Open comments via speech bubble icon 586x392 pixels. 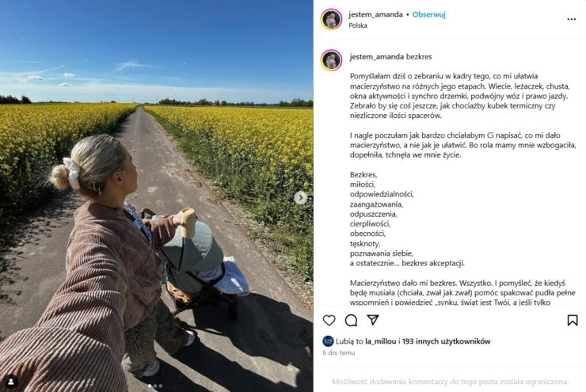(x=351, y=320)
